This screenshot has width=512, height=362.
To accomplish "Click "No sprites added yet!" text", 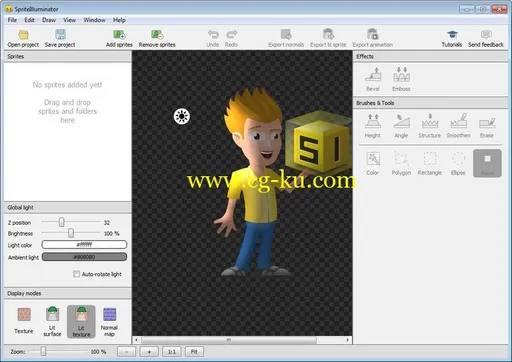I will [67, 85].
